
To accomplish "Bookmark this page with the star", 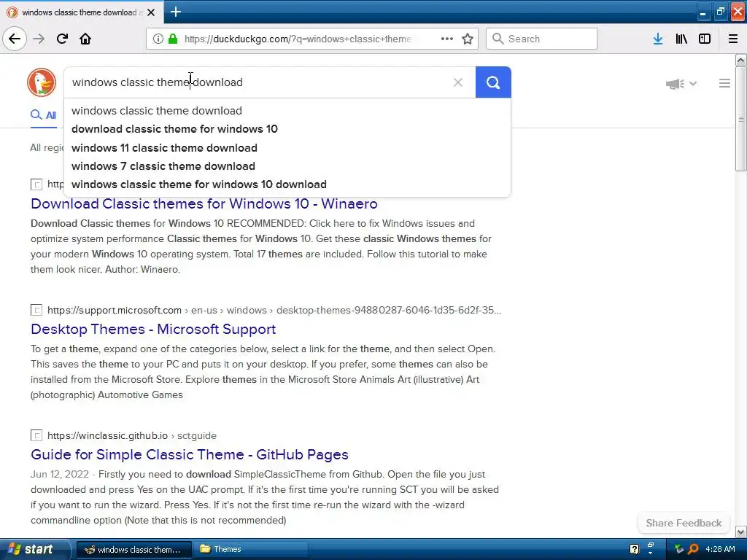I will pos(468,39).
